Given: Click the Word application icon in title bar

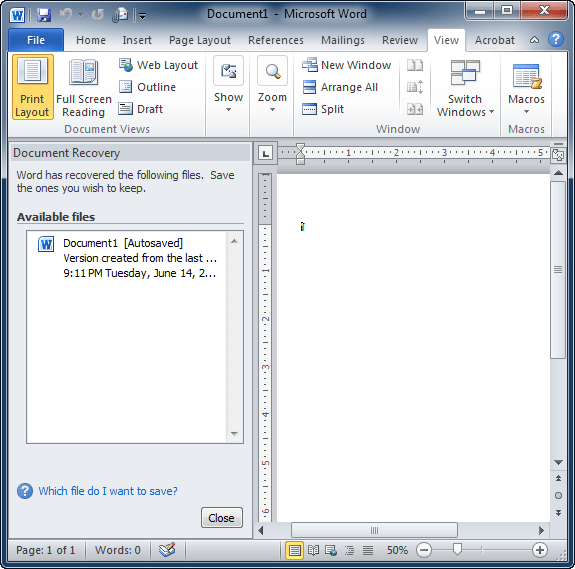Looking at the screenshot, I should point(17,15).
